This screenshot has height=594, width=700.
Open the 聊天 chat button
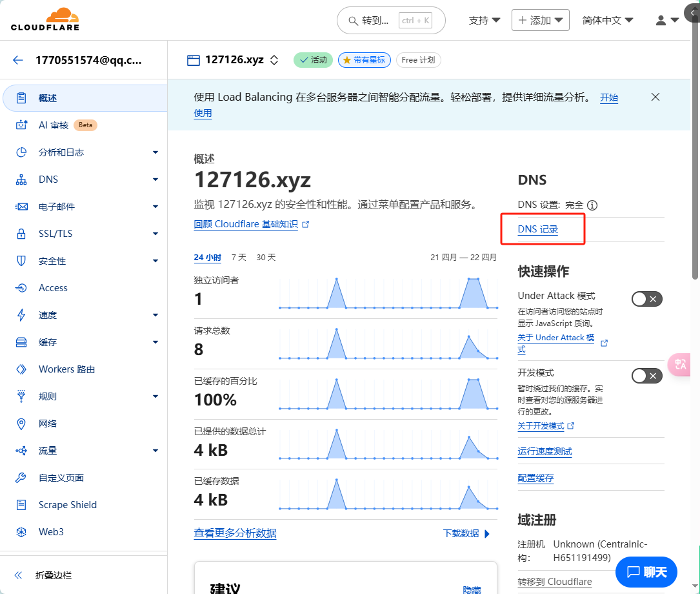[646, 572]
